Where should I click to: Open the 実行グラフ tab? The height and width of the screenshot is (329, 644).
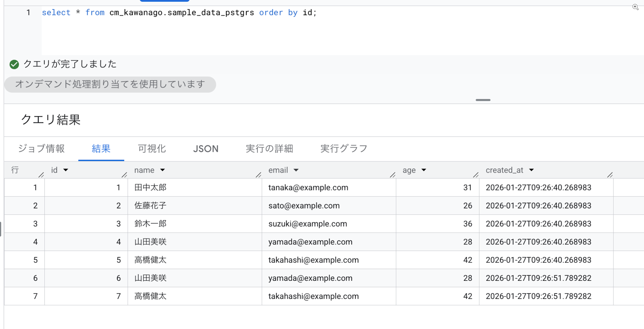344,148
